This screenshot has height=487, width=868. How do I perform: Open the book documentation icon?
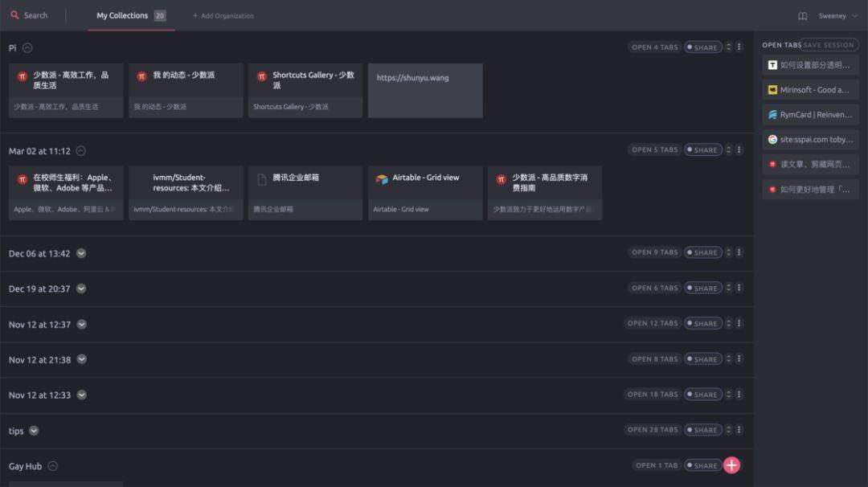click(802, 16)
